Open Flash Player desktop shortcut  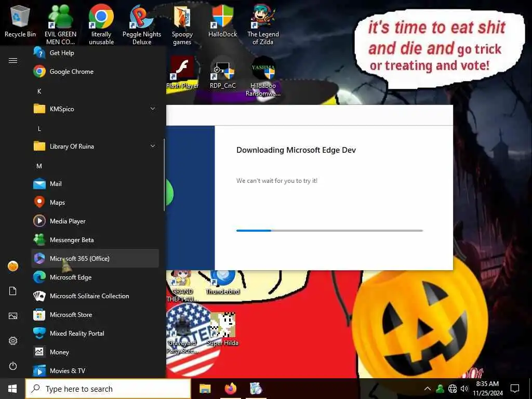click(182, 73)
